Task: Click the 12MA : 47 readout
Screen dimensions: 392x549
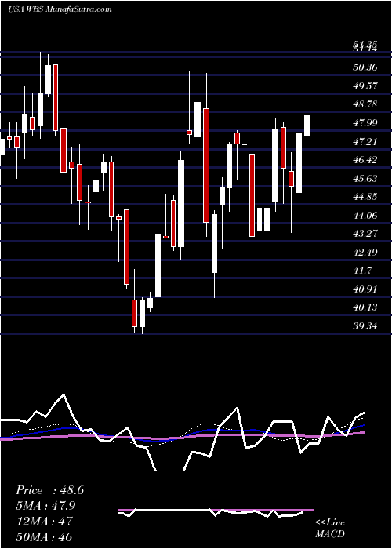Action: click(x=44, y=521)
